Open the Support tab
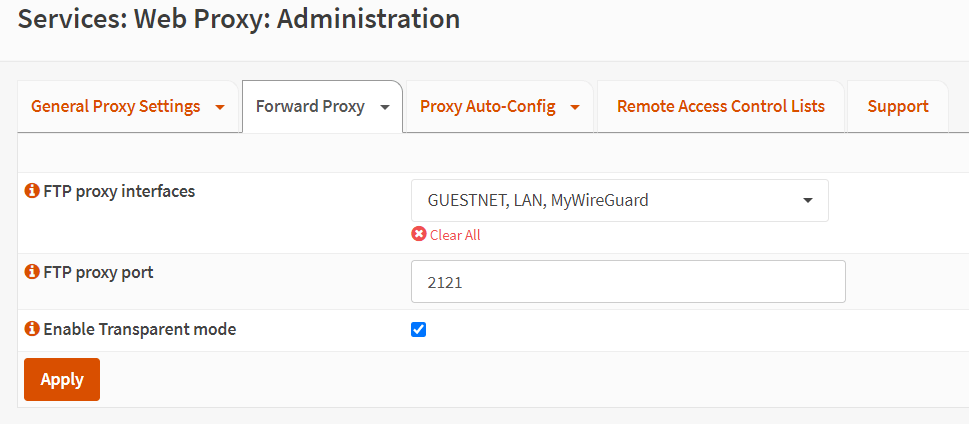The width and height of the screenshot is (969, 424). click(x=897, y=106)
